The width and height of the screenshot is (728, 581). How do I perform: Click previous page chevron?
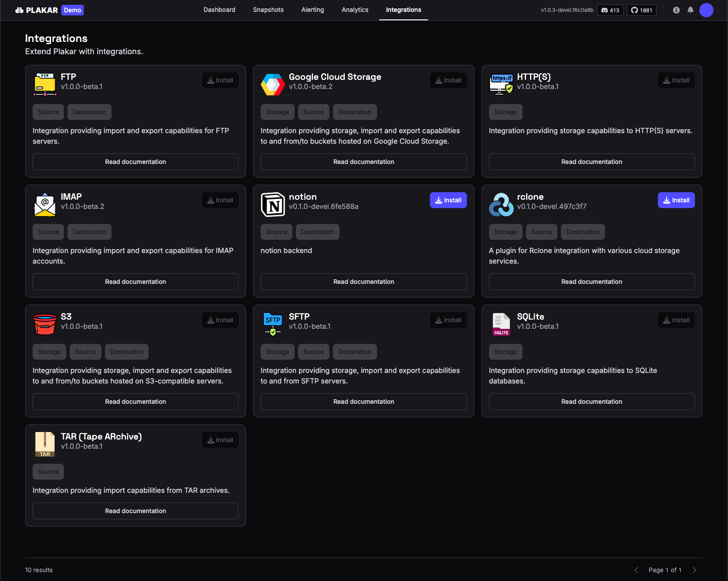636,570
